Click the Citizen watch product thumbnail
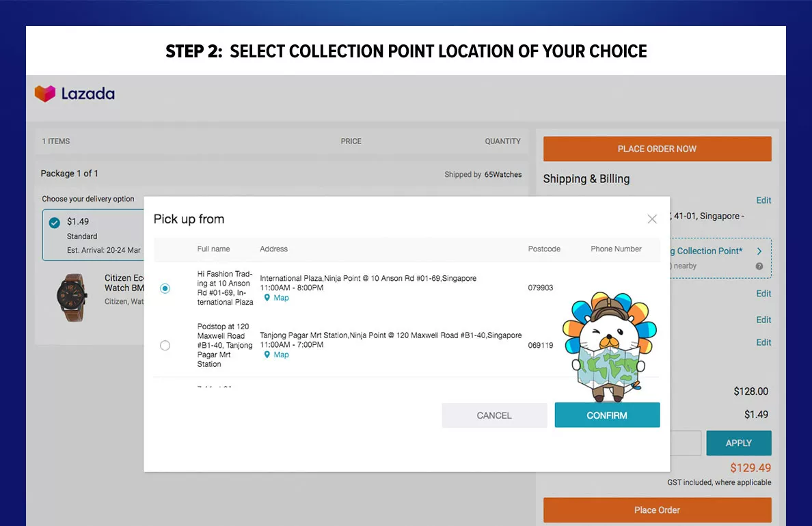Viewport: 812px width, 526px height. pos(71,297)
